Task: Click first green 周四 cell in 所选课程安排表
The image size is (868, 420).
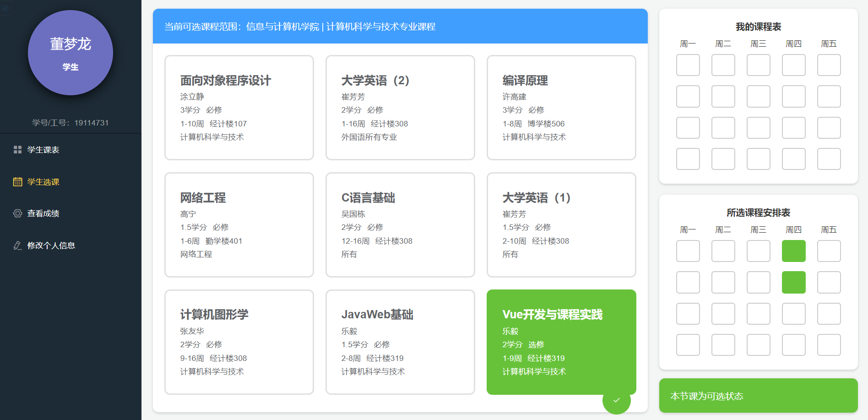Action: tap(793, 251)
